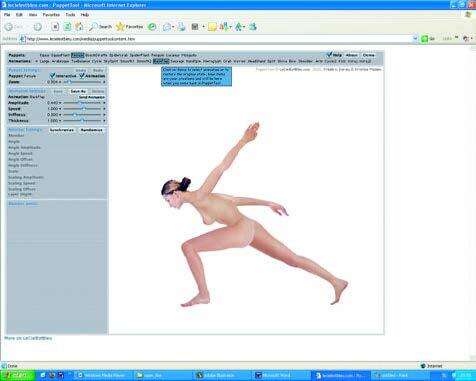Open the address bar dropdown arrow

pyautogui.click(x=415, y=39)
